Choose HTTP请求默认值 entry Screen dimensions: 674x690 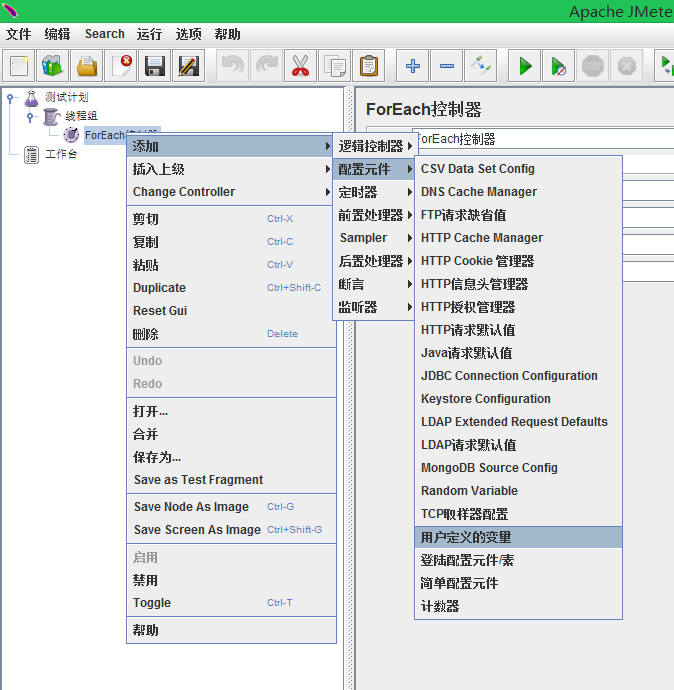pyautogui.click(x=518, y=330)
